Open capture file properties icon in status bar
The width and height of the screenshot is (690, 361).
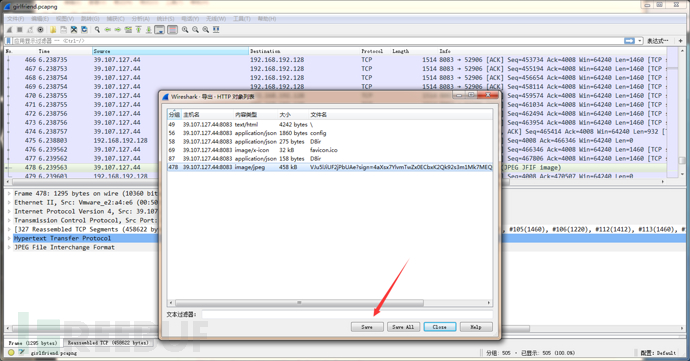coord(22,353)
